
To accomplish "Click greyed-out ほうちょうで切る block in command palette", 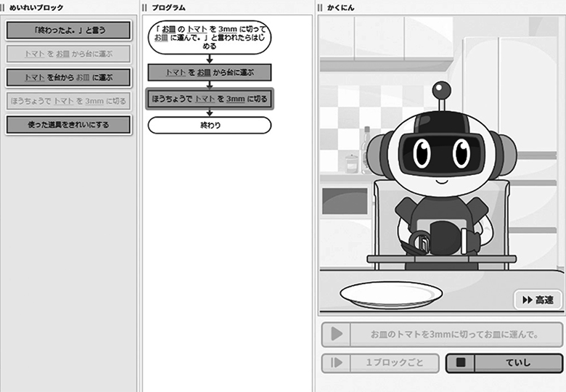I will coord(68,101).
